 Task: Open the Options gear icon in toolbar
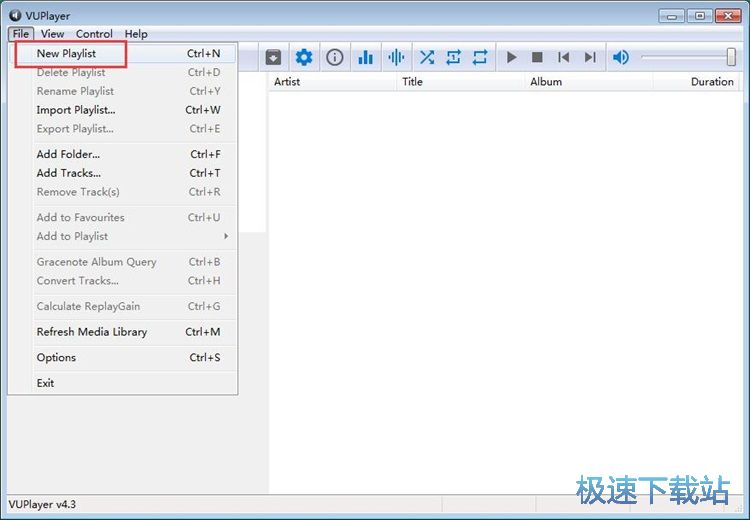(304, 57)
